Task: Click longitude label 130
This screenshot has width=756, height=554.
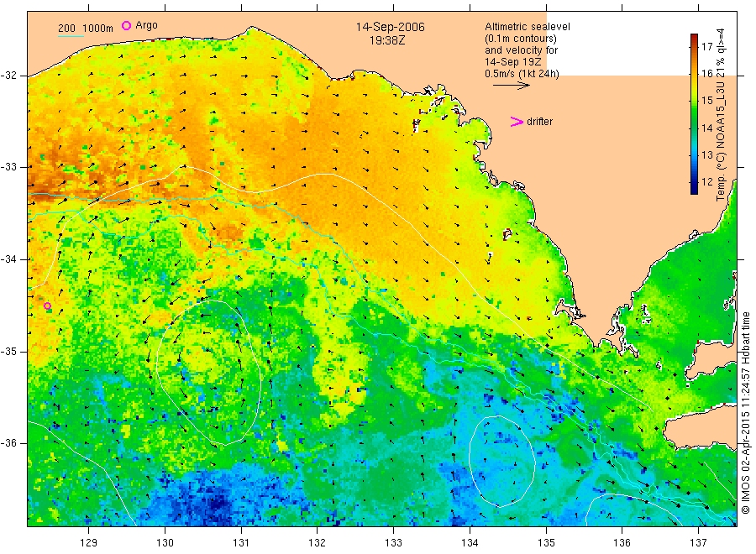Action: click(x=165, y=543)
